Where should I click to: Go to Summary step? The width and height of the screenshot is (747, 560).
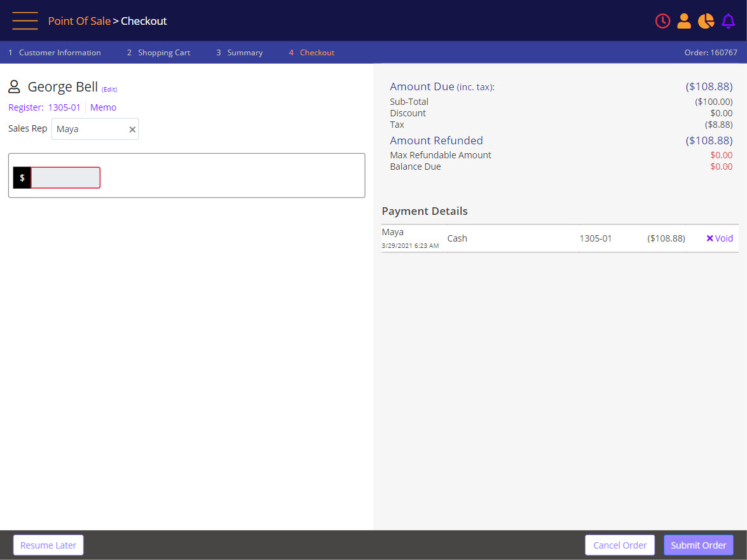[240, 52]
